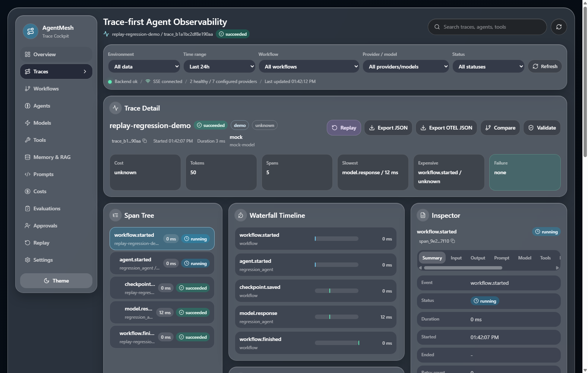Switch to the Summary tab in Inspector

coord(432,258)
